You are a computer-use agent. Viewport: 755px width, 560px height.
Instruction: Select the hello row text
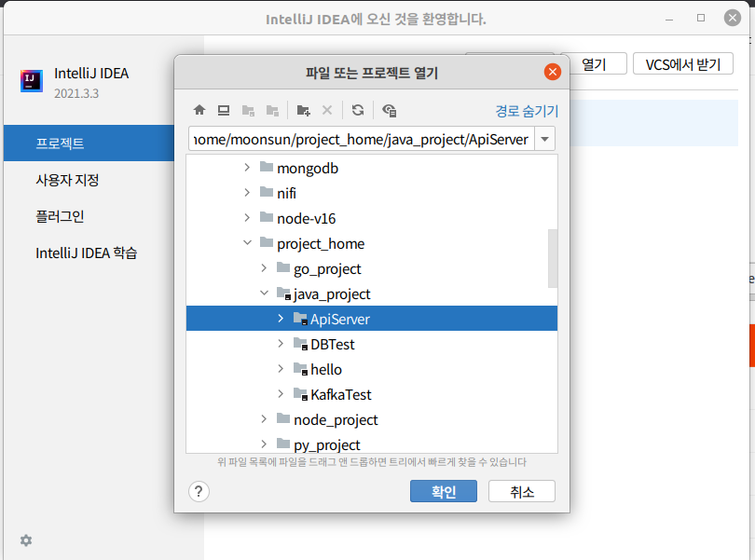click(326, 369)
